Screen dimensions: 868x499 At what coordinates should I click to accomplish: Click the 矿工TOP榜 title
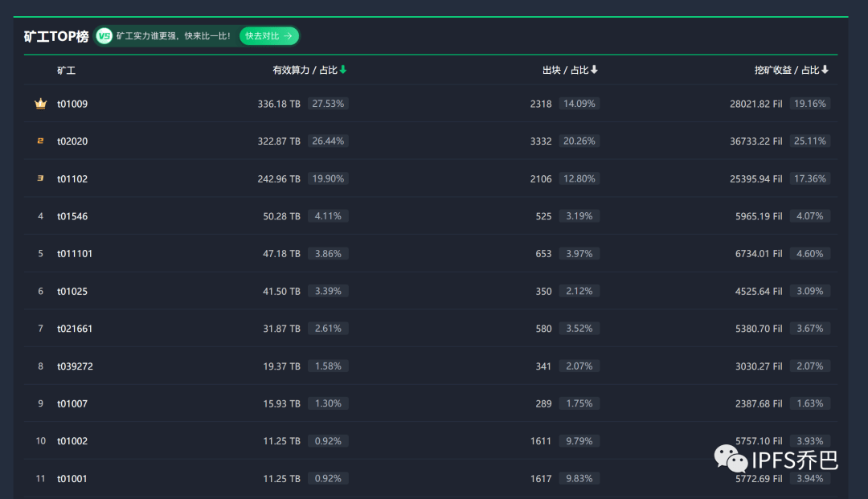[56, 37]
